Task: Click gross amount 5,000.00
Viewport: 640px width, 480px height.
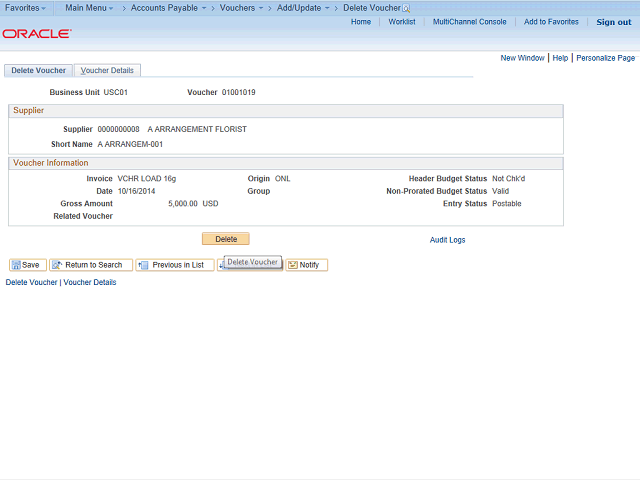Action: (183, 203)
